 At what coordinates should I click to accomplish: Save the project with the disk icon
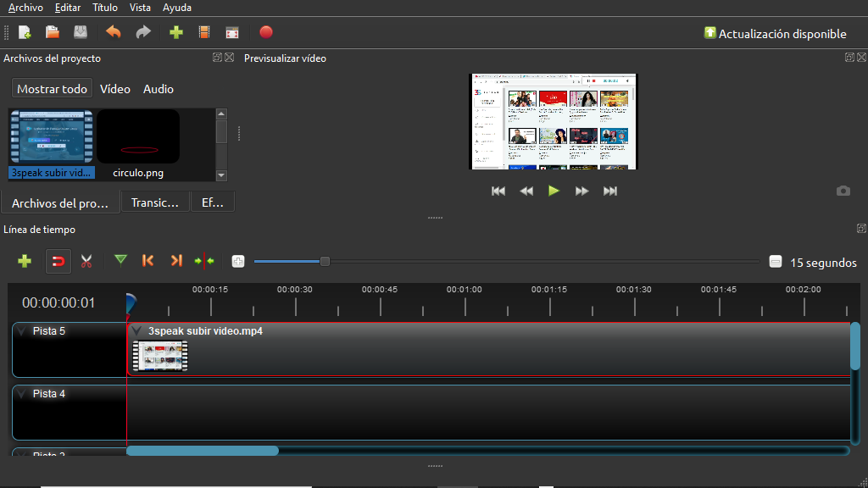pos(81,32)
